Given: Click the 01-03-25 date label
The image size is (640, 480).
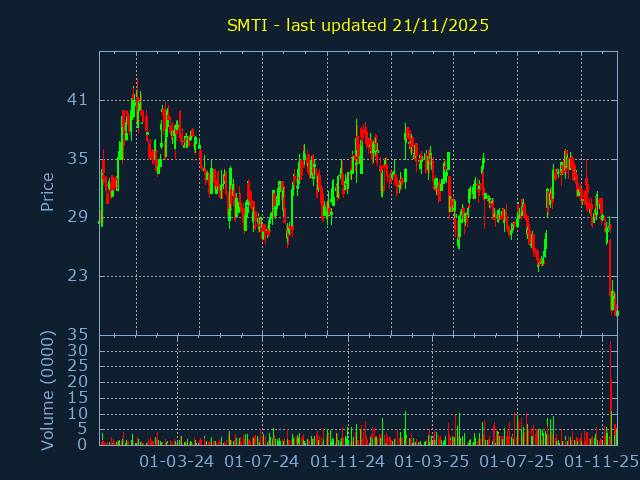Looking at the screenshot, I should (x=432, y=462).
